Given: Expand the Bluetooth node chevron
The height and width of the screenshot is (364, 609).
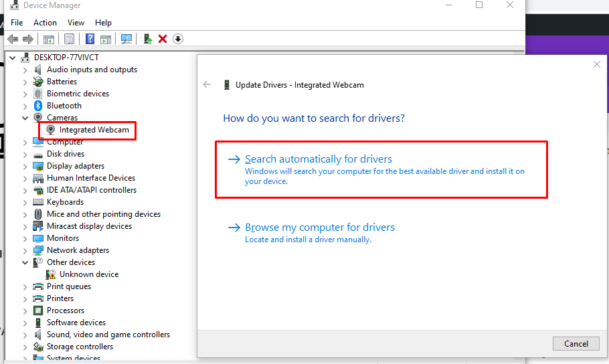Looking at the screenshot, I should pyautogui.click(x=25, y=106).
